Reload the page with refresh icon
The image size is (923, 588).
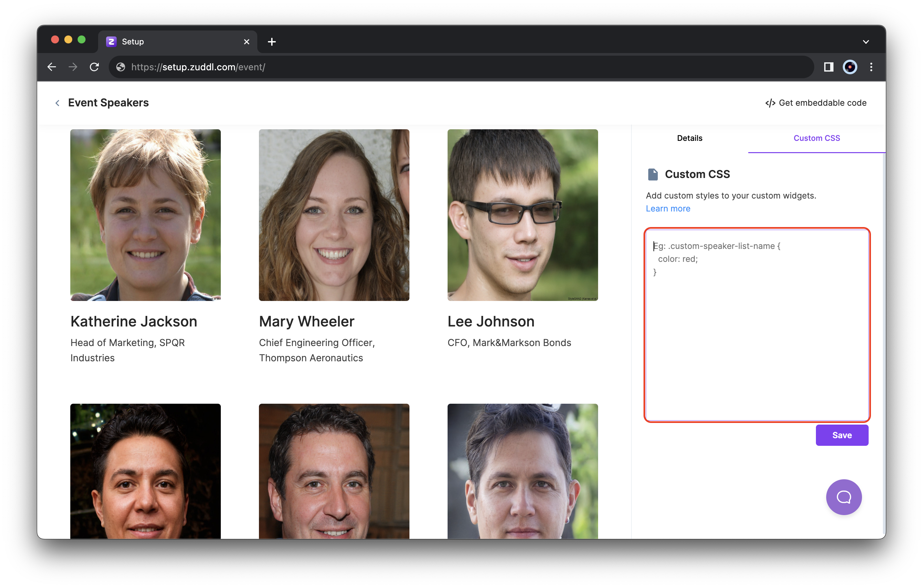[x=94, y=67]
